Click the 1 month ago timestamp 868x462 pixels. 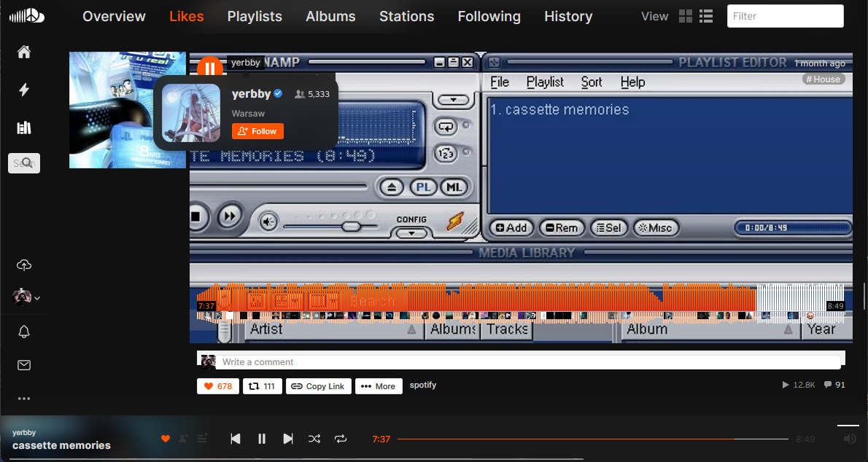tap(820, 63)
